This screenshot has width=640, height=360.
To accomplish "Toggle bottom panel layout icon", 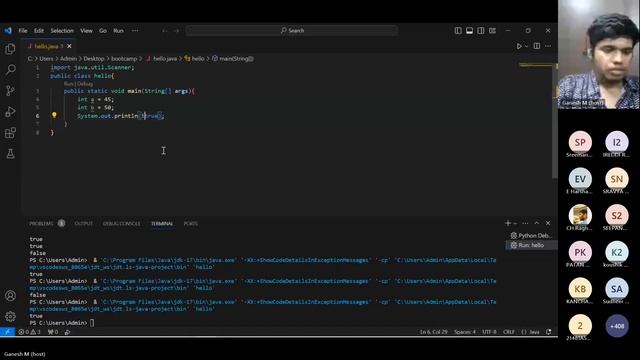I will point(469,31).
